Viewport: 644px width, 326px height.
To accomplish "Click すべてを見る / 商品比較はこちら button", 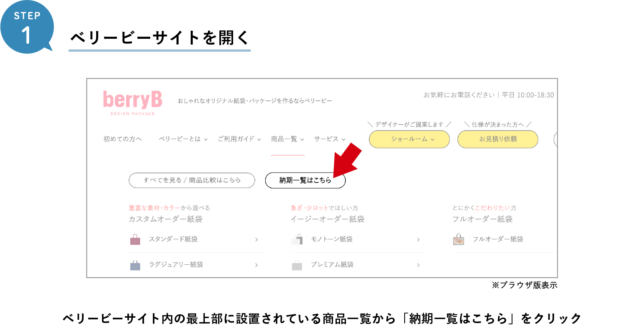I will click(192, 181).
